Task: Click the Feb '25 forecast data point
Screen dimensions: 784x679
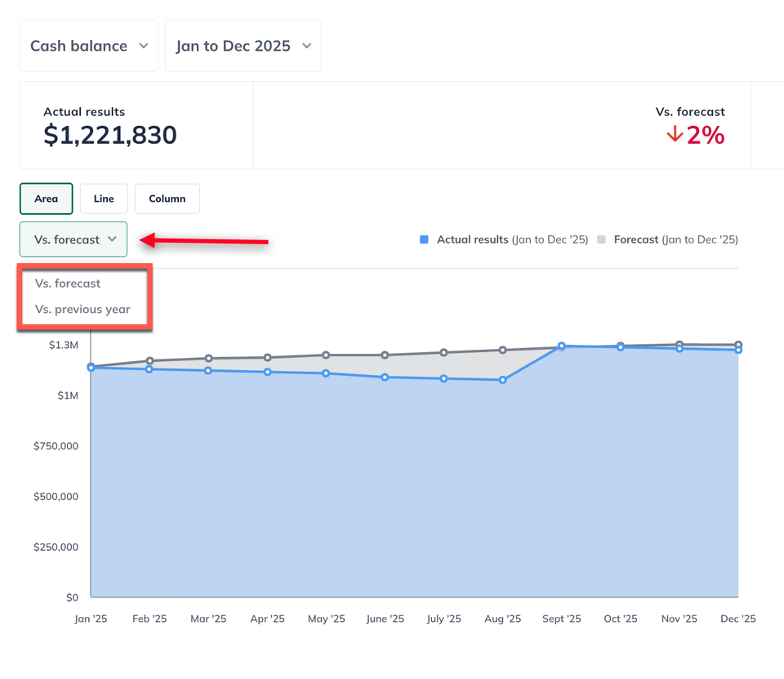Action: [x=149, y=361]
